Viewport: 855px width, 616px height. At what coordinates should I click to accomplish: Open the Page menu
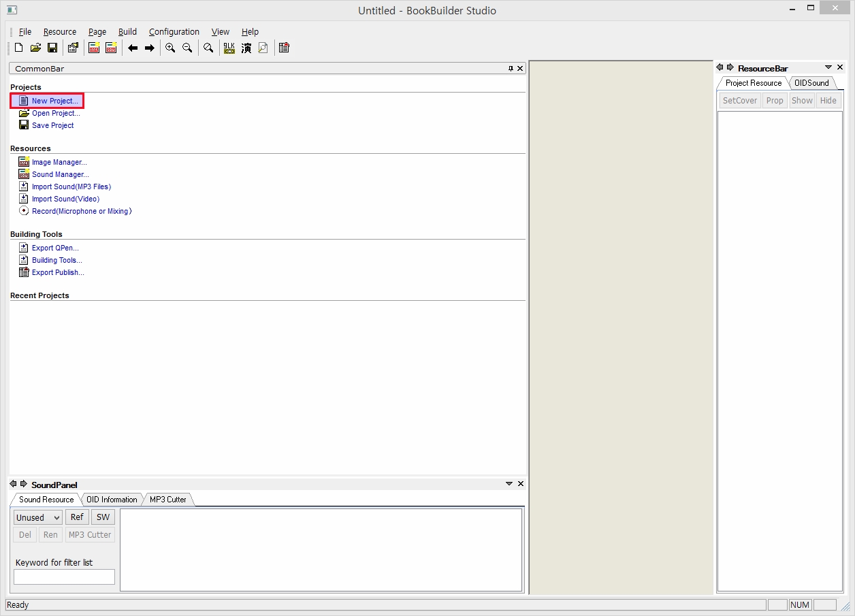coord(97,32)
